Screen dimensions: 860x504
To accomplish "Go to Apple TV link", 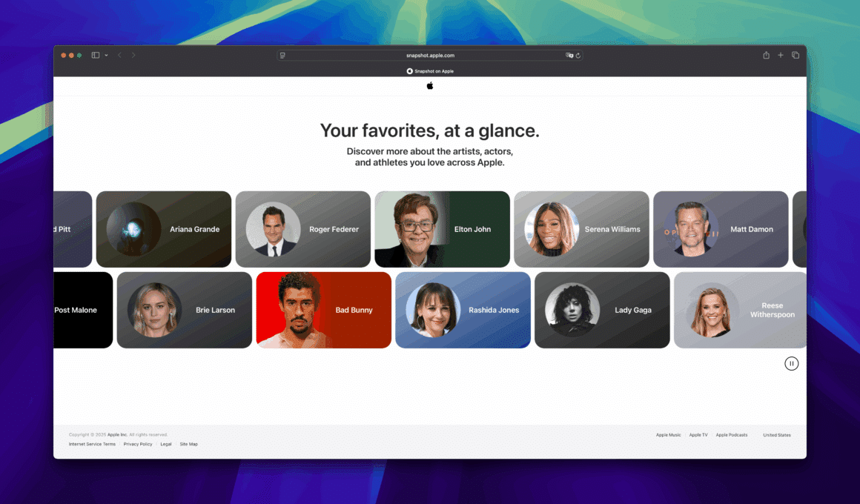I will click(x=698, y=435).
